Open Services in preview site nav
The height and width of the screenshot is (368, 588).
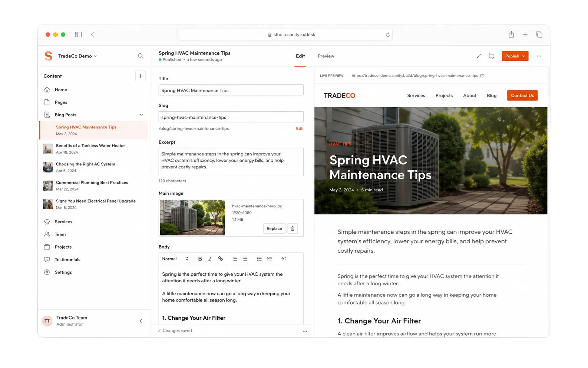(416, 96)
